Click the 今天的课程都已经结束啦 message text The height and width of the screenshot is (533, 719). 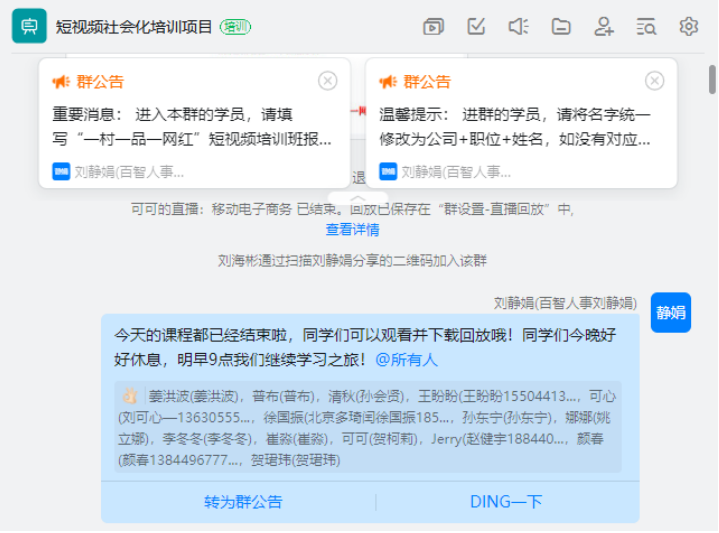click(x=365, y=347)
